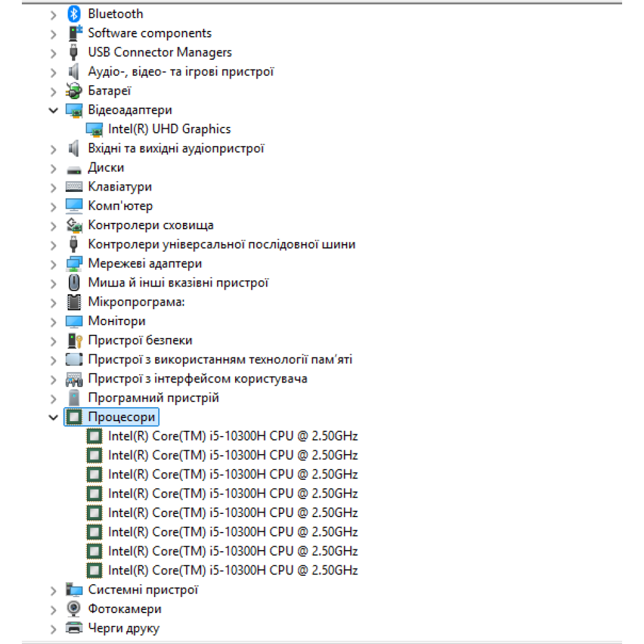Viewport: 644px width, 644px height.
Task: Click the Черги друку printer icon
Action: [75, 628]
